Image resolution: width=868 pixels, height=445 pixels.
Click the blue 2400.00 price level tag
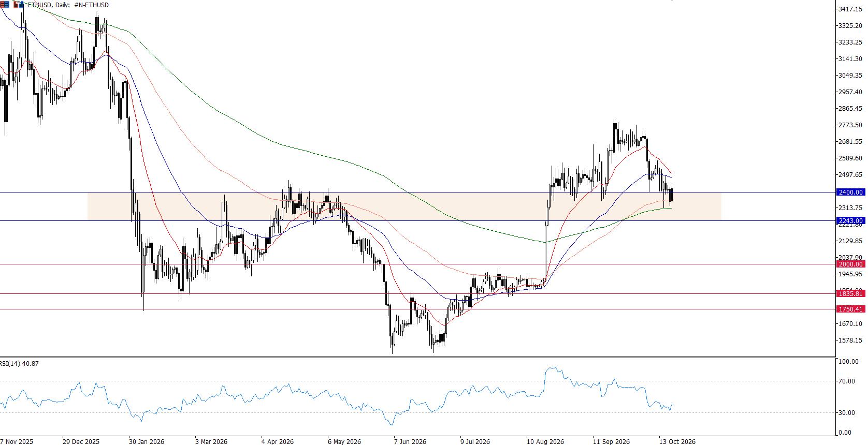point(850,192)
